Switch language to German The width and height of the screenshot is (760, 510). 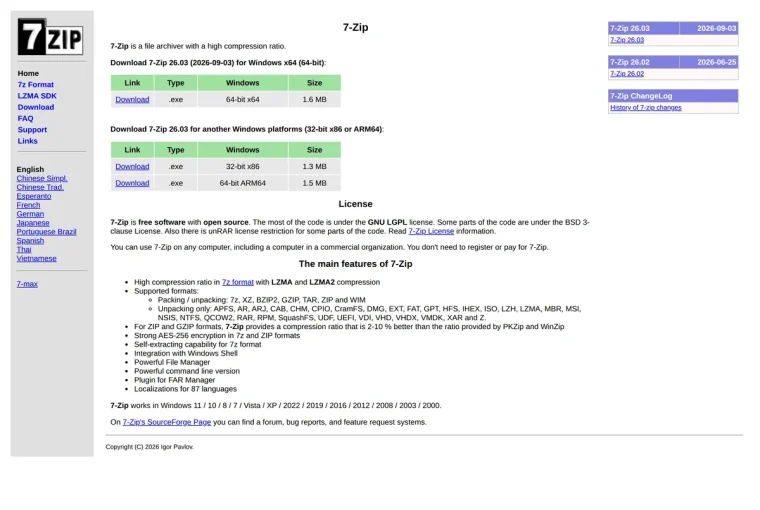pos(30,214)
